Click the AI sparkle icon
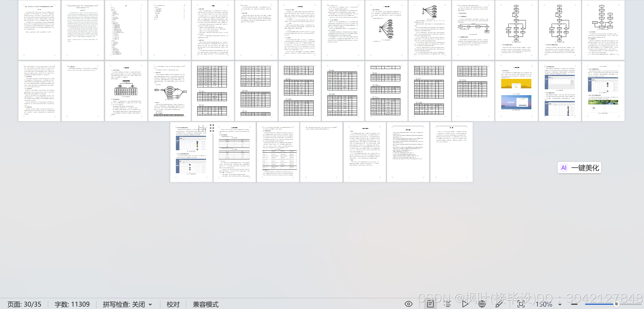Viewport: 644px width, 309px height. point(564,168)
